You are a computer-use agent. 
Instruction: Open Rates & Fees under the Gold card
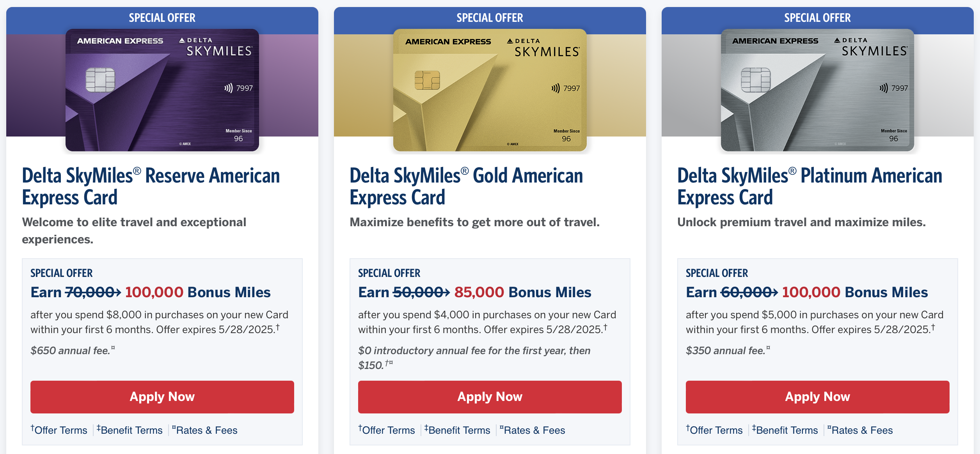[533, 430]
